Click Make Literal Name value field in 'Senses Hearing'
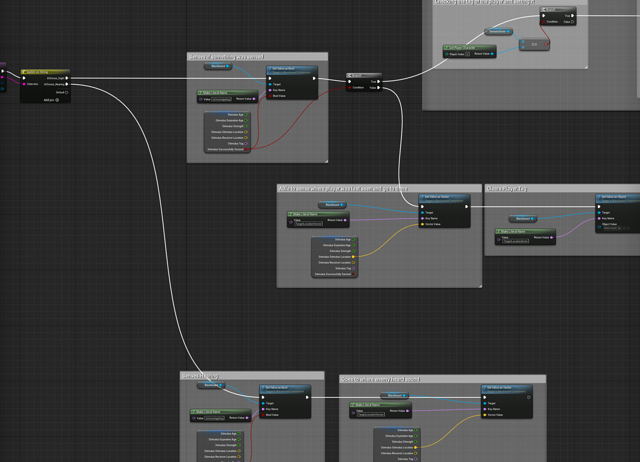 [214, 418]
